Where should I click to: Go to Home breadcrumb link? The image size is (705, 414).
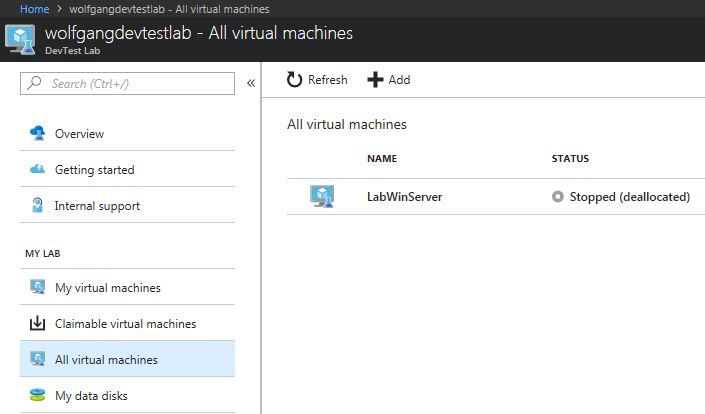coord(35,8)
